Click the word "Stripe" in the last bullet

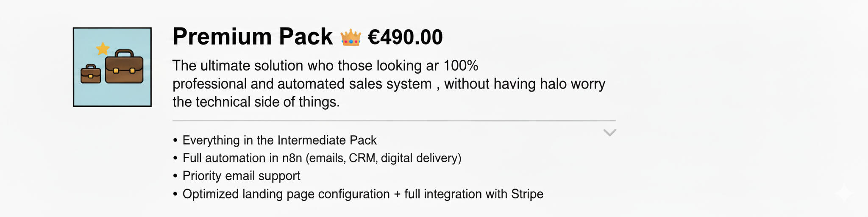point(527,194)
